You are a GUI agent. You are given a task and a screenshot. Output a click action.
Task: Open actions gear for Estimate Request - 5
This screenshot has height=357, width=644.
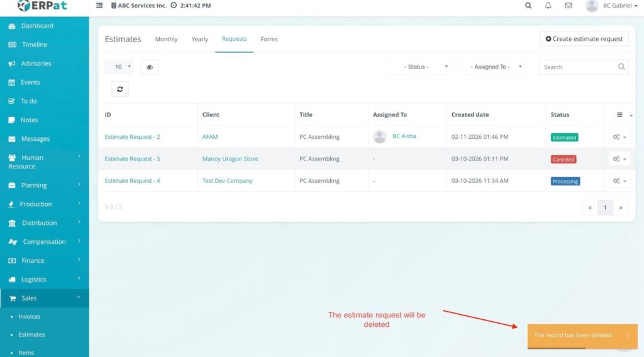(x=619, y=159)
